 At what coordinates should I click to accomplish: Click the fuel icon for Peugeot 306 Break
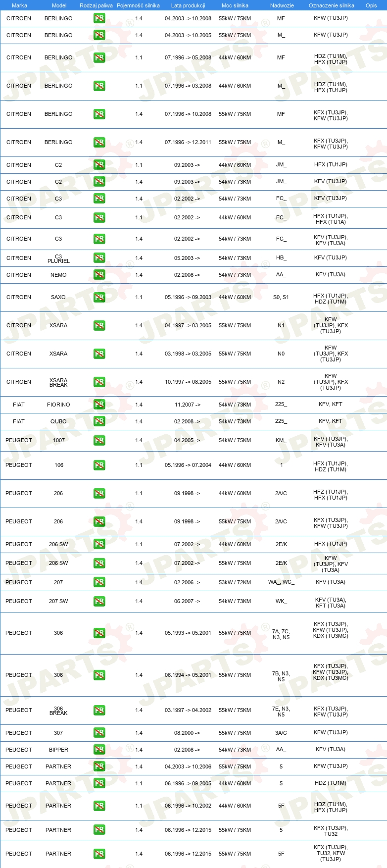(x=99, y=710)
